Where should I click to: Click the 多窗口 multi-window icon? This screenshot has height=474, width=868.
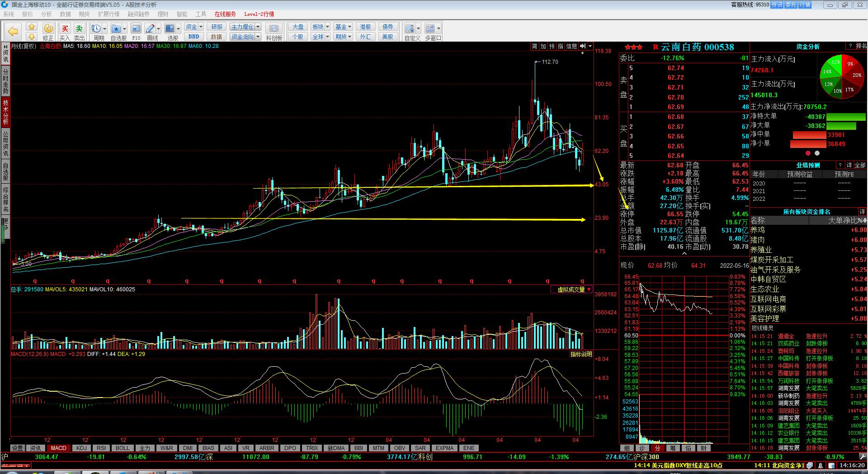click(x=430, y=29)
